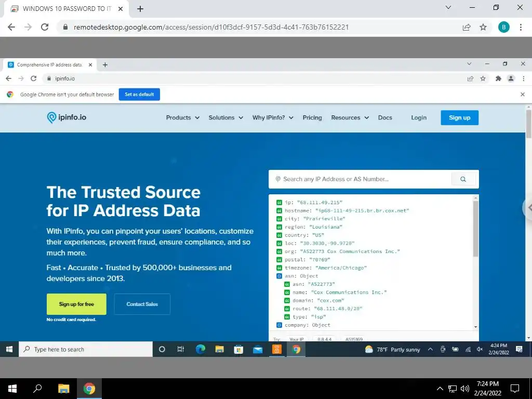Open File Explorer in remote taskbar
The height and width of the screenshot is (399, 532).
220,349
